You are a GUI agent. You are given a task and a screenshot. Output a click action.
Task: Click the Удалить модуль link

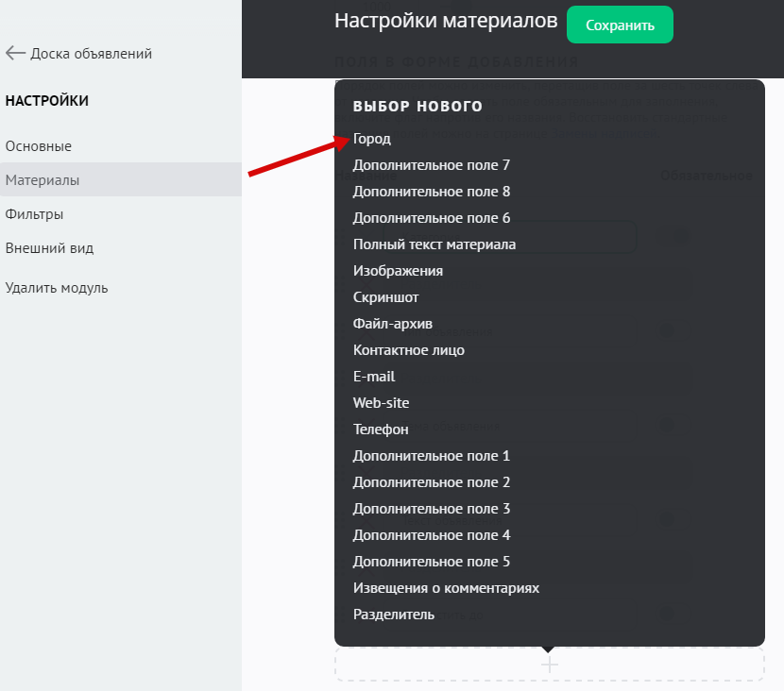(57, 288)
